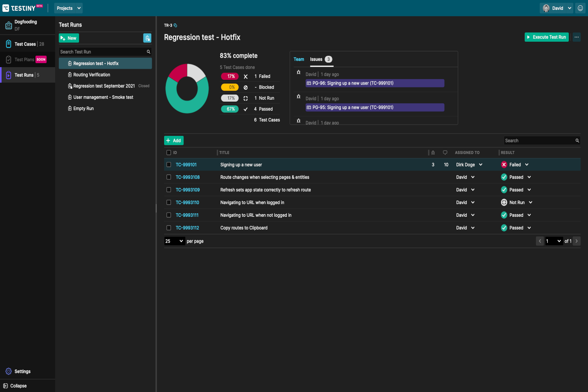Open the feedback smiley icon top right
Screen dimensions: 588x392
pyautogui.click(x=580, y=8)
